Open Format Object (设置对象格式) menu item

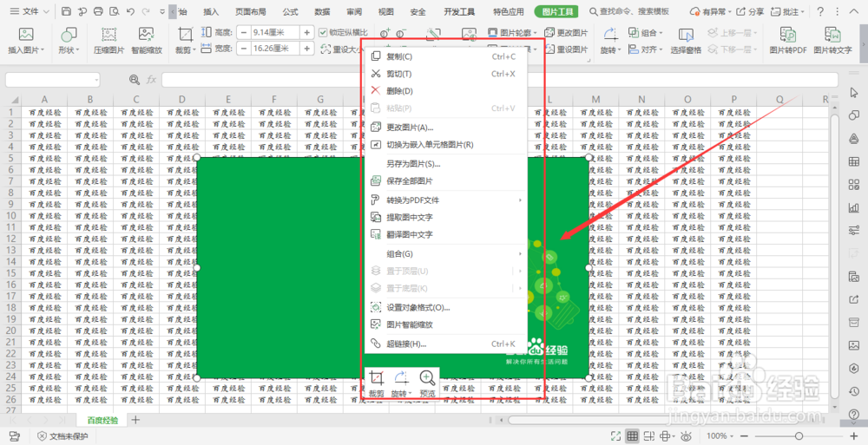445,307
